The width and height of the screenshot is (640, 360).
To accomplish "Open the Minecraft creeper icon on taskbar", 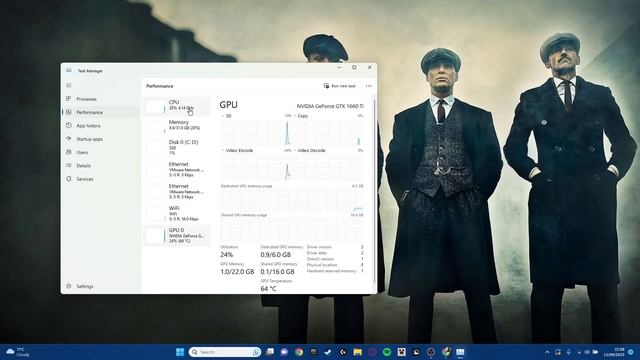I will (x=401, y=352).
